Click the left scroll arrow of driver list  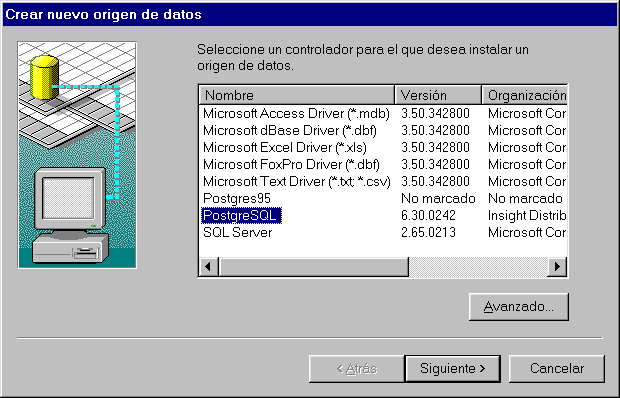point(209,267)
